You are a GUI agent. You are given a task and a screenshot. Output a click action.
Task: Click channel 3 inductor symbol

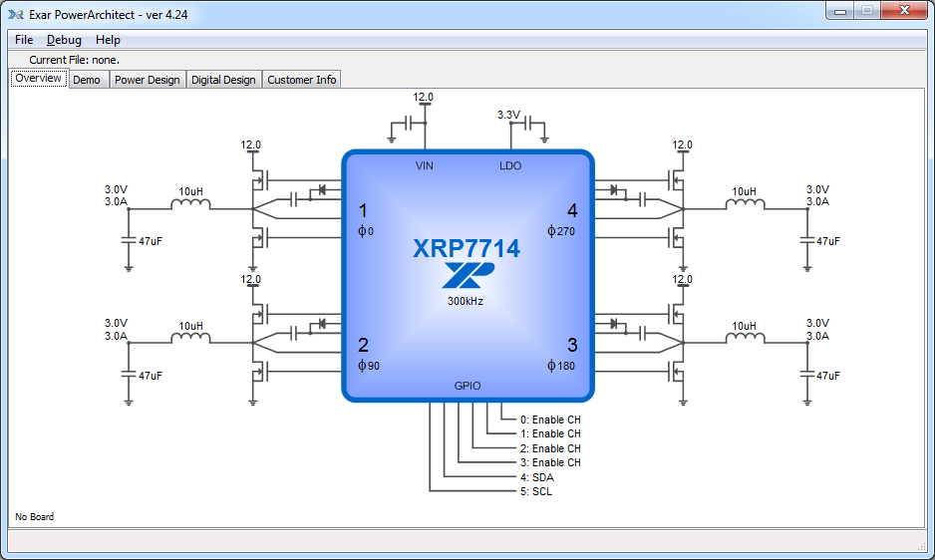coord(745,338)
